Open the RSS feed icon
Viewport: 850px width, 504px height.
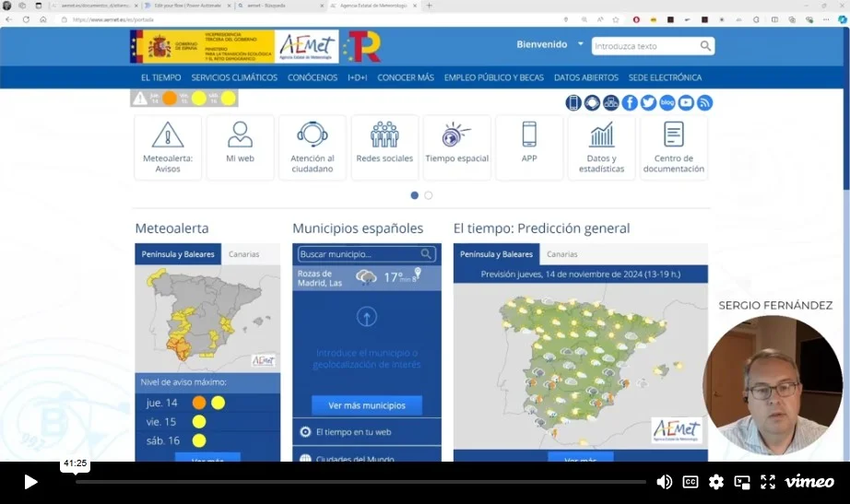pyautogui.click(x=704, y=102)
